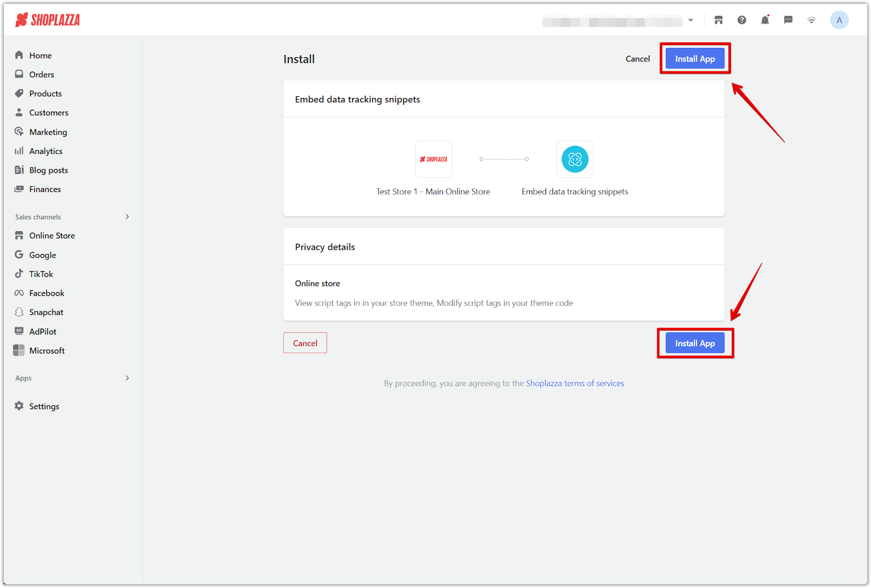Click the Shoplazza store logo thumbnail
871x588 pixels.
(x=433, y=159)
